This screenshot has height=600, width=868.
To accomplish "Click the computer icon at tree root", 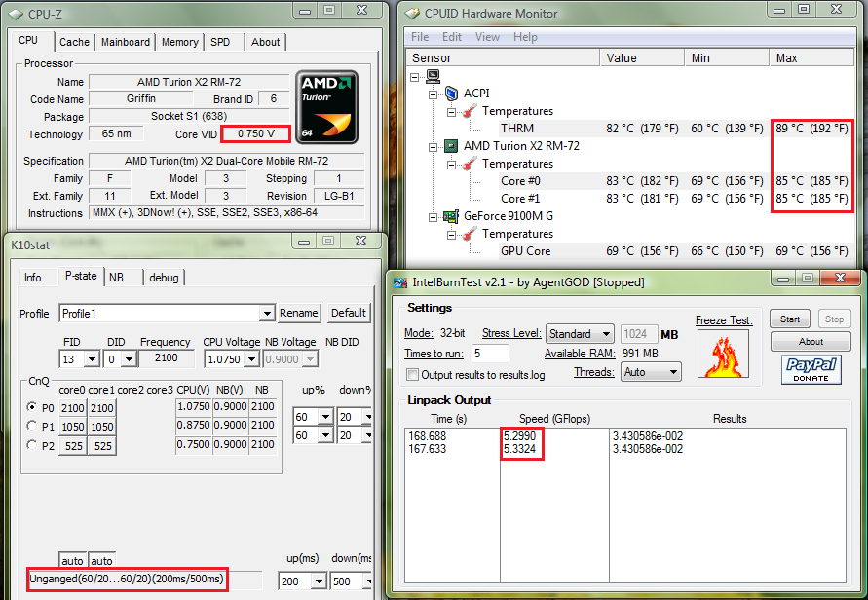I will 434,76.
